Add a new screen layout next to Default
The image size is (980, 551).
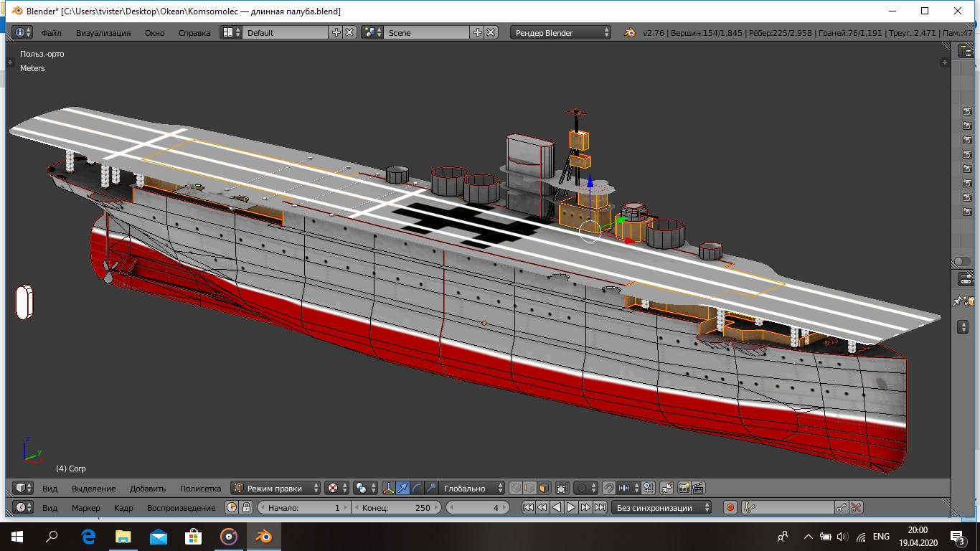tap(336, 33)
